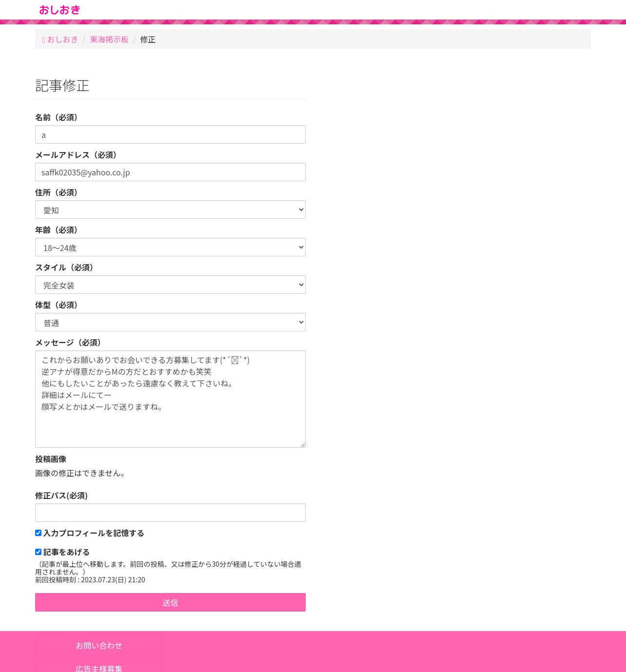This screenshot has width=626, height=672.
Task: Click the 投稿画像 label
Action: click(51, 459)
